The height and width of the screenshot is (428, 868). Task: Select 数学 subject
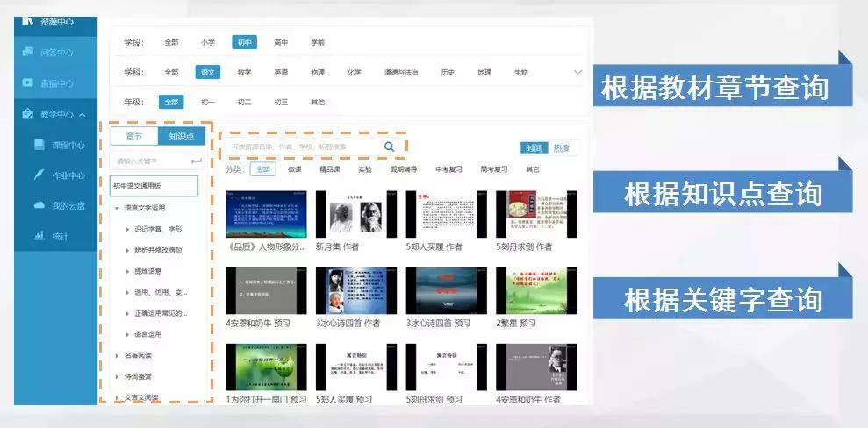point(244,72)
